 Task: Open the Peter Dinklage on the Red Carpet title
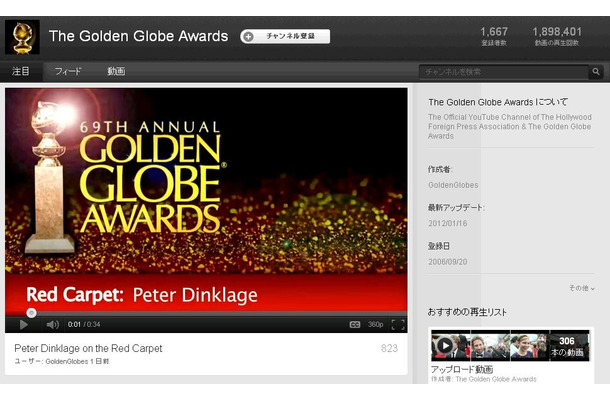(88, 348)
